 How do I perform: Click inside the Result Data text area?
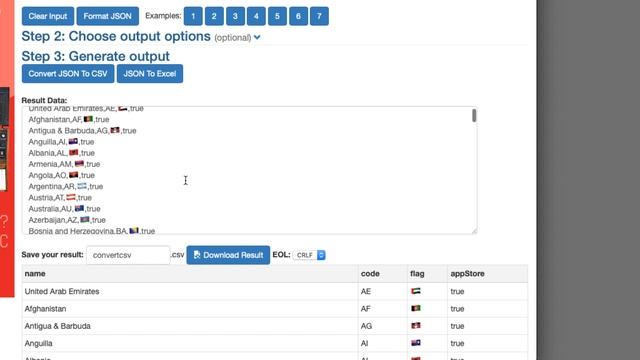tap(249, 170)
